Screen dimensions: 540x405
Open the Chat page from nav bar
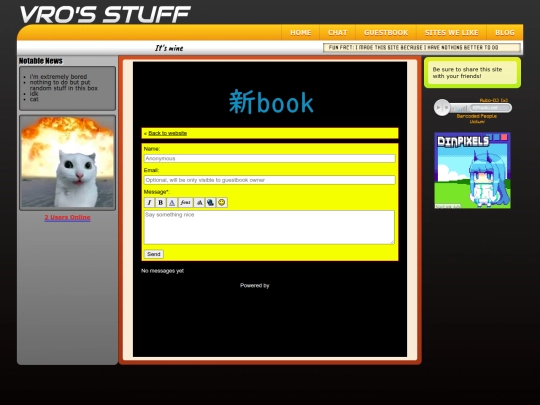[337, 32]
